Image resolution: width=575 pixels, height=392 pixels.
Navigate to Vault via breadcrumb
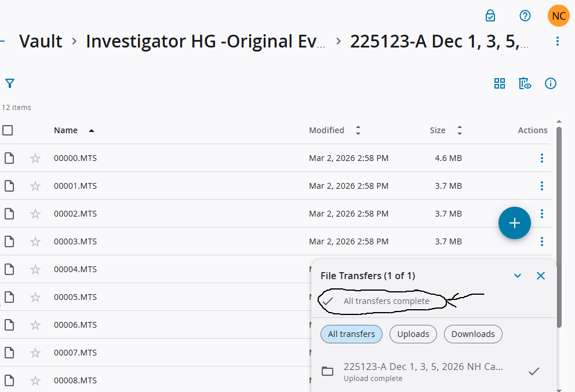point(40,41)
